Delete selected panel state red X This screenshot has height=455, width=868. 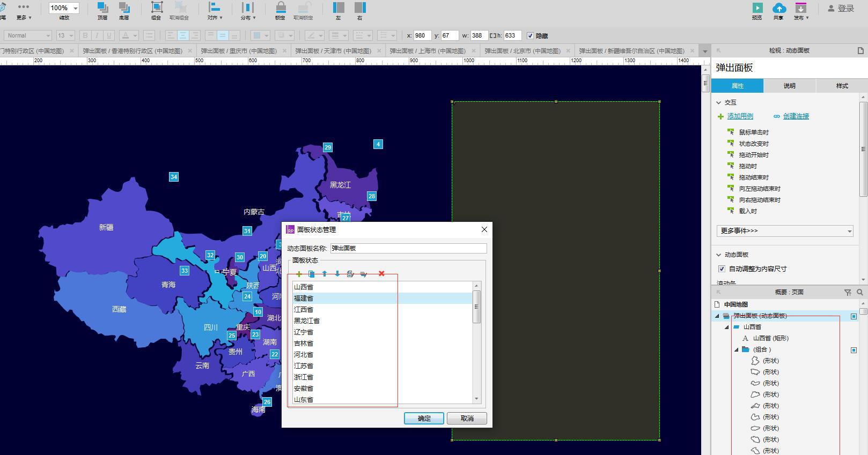(x=381, y=274)
